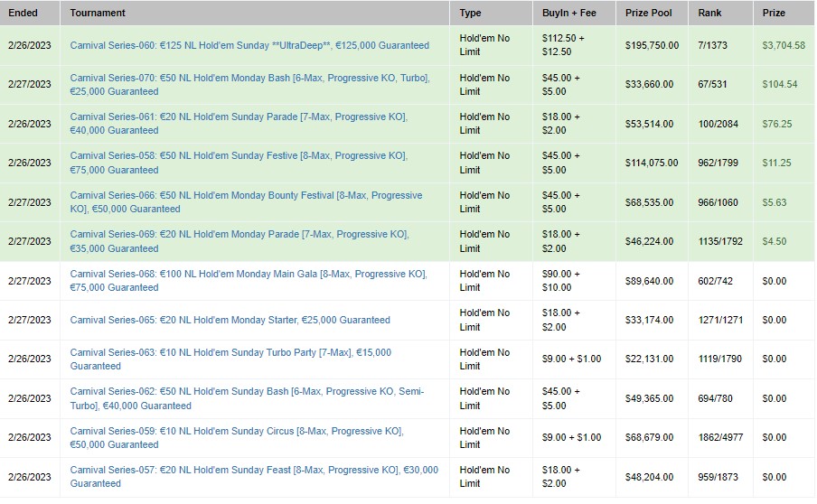This screenshot has width=817, height=504.
Task: Select the $3,704.58 prize value
Action: pyautogui.click(x=784, y=45)
